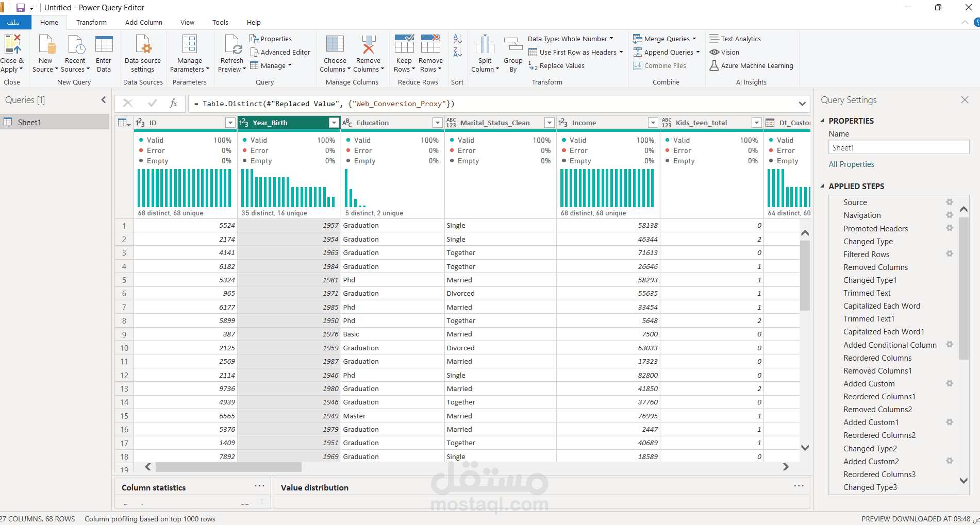Select the Changed Type3 step
The width and height of the screenshot is (980, 525).
[x=870, y=487]
